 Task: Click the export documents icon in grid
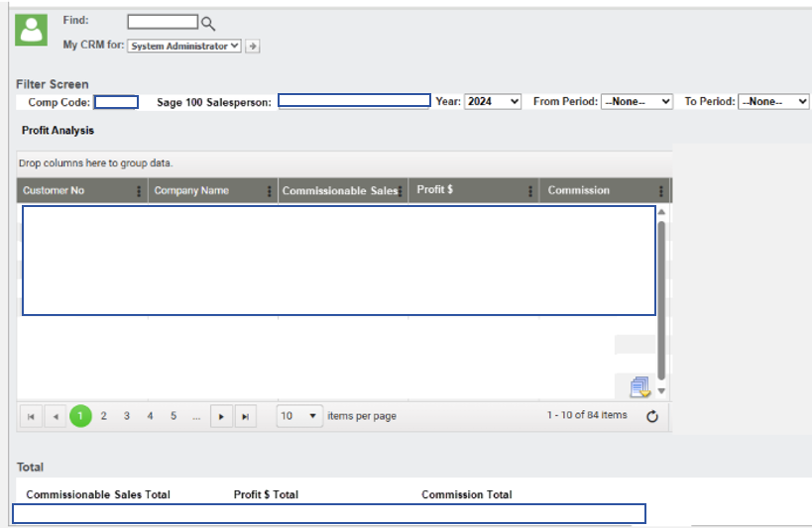coord(639,387)
